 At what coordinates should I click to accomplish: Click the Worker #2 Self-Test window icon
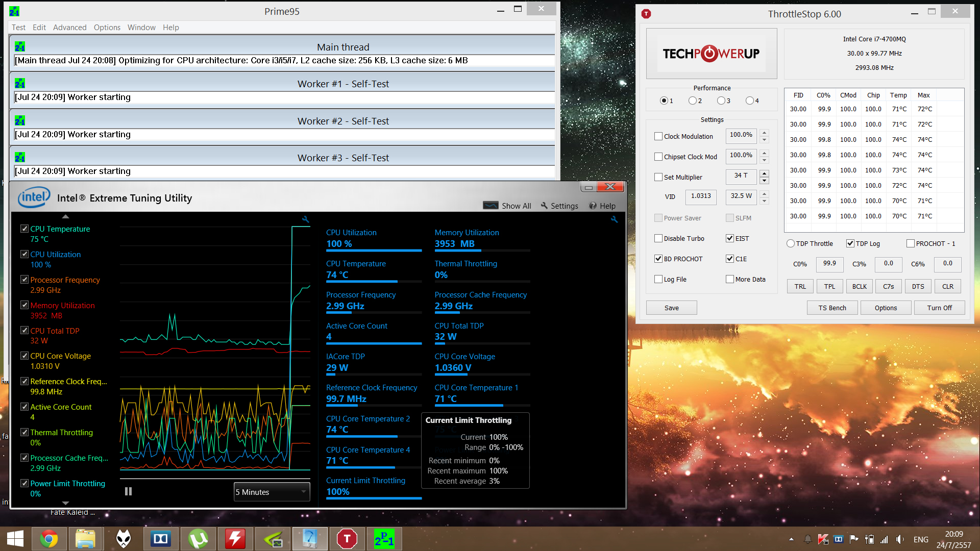(x=20, y=121)
